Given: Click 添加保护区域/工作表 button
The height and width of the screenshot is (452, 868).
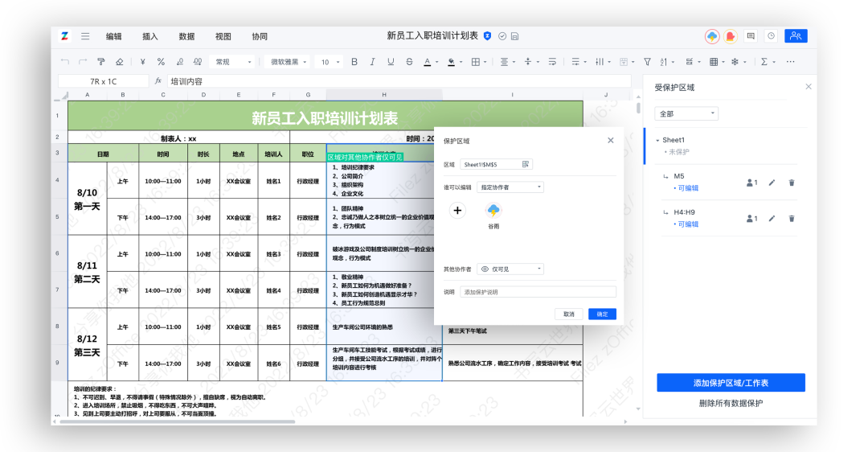Looking at the screenshot, I should pyautogui.click(x=731, y=383).
